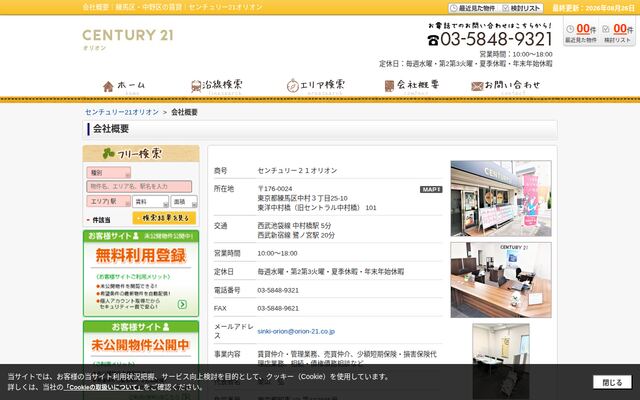
Task: Click the green arrow icon on the 無料利用登録 banner
Action: point(182,304)
